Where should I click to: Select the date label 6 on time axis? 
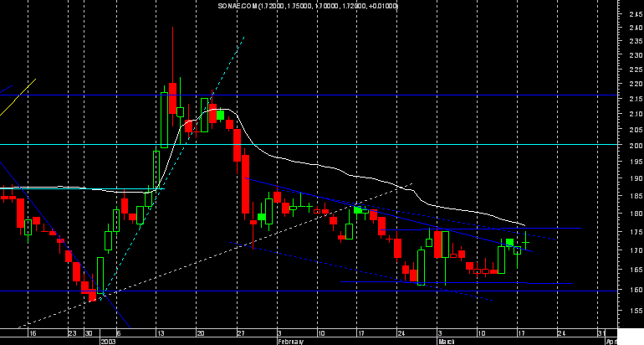(x=119, y=333)
